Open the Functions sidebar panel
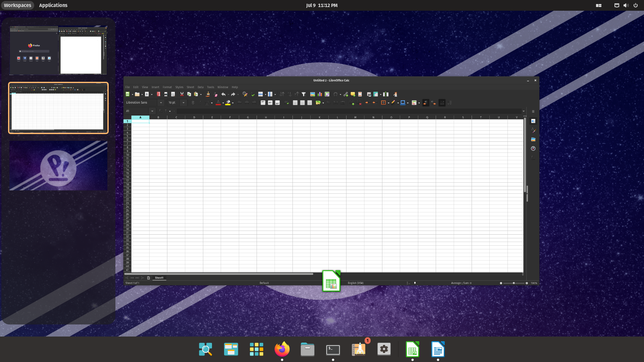 click(533, 158)
